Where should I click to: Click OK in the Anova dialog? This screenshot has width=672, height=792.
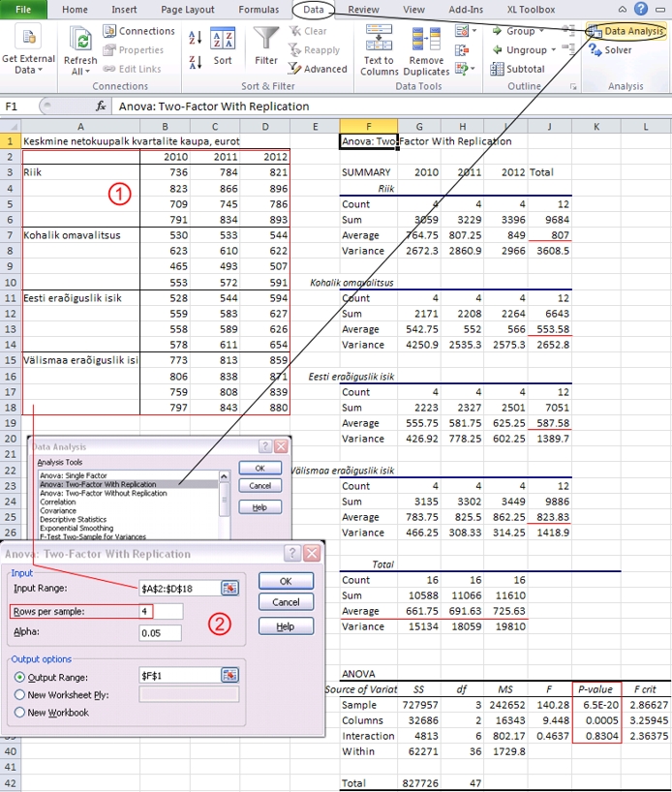pyautogui.click(x=286, y=581)
